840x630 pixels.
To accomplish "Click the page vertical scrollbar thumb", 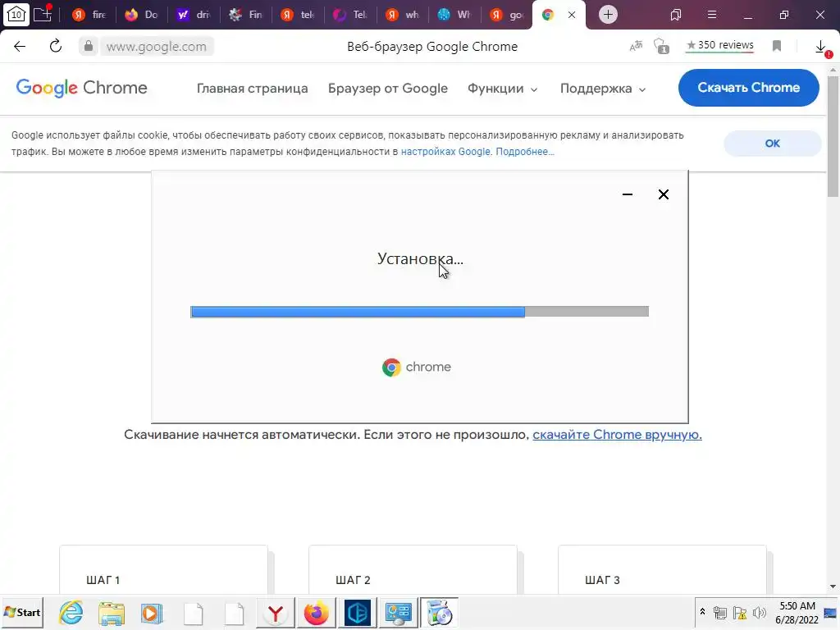I will tap(833, 137).
